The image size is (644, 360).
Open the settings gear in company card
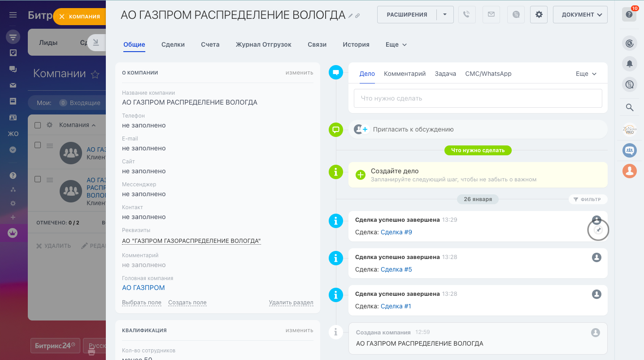point(539,14)
